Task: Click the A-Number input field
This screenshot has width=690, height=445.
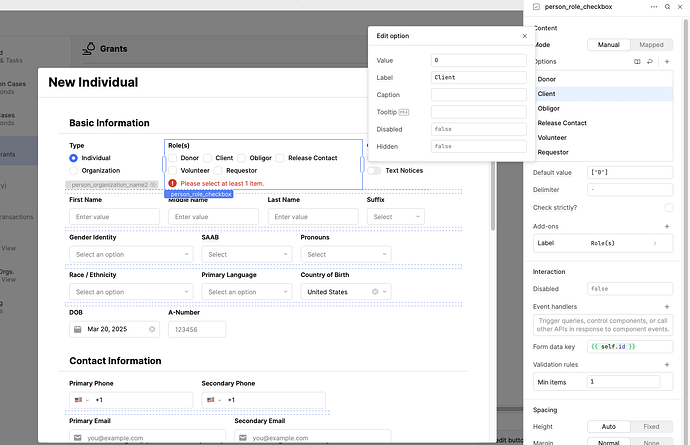Action: tap(197, 329)
